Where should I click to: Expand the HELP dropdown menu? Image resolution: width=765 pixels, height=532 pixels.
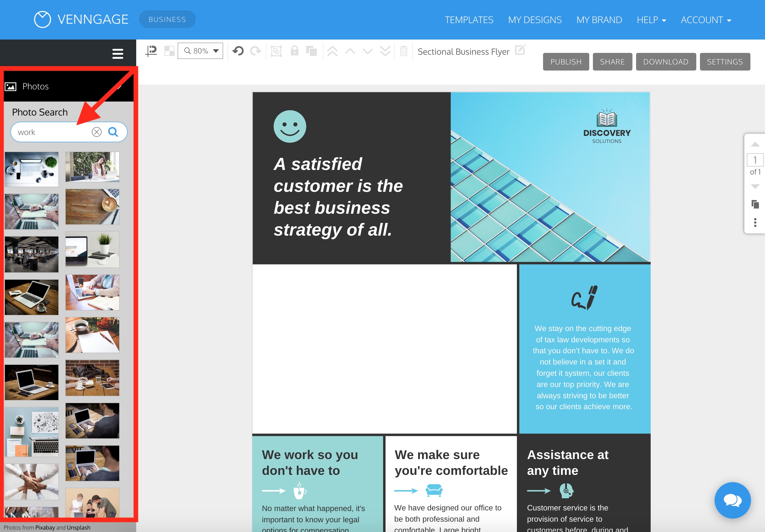[651, 20]
